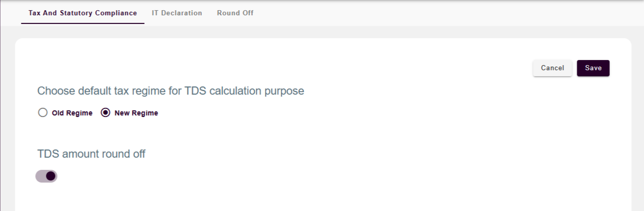Click the dark knob of the round-off toggle
The width and height of the screenshot is (644, 211).
[50, 176]
